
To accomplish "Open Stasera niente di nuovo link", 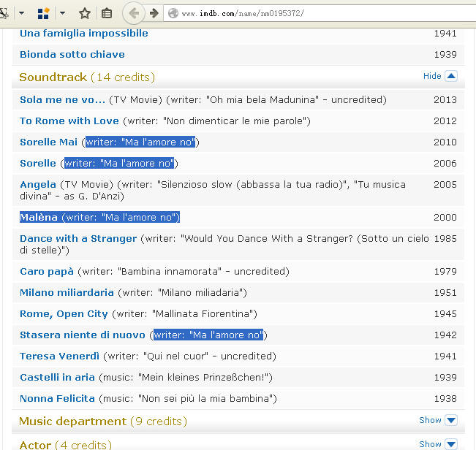I will 83,335.
